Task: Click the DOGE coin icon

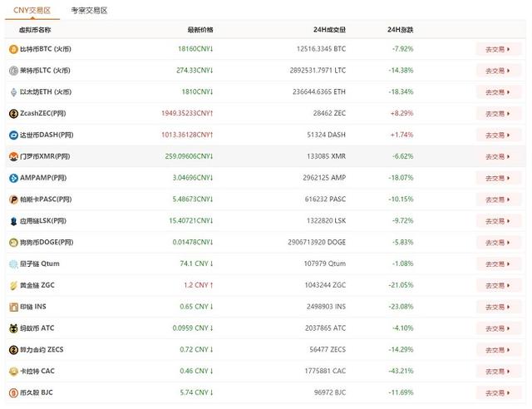Action: point(13,243)
